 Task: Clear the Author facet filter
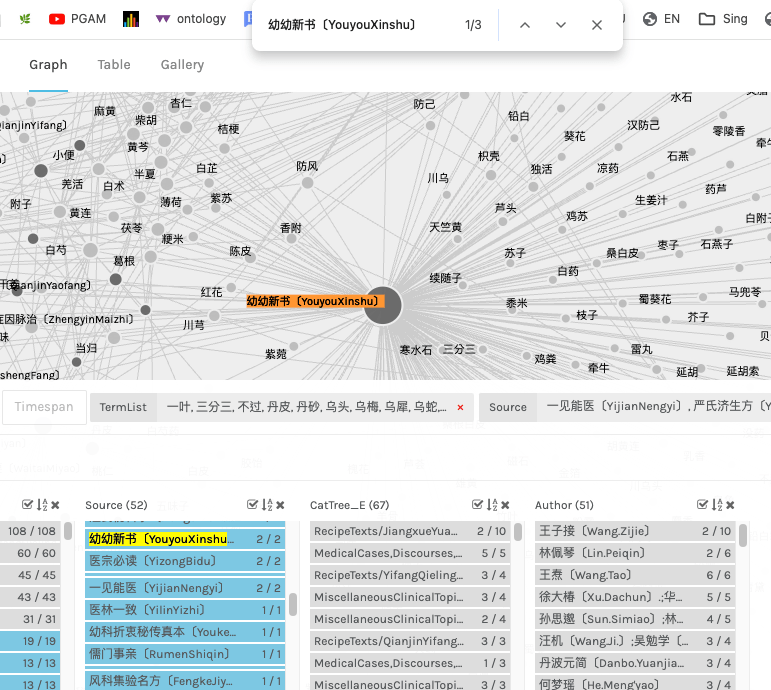pos(730,506)
